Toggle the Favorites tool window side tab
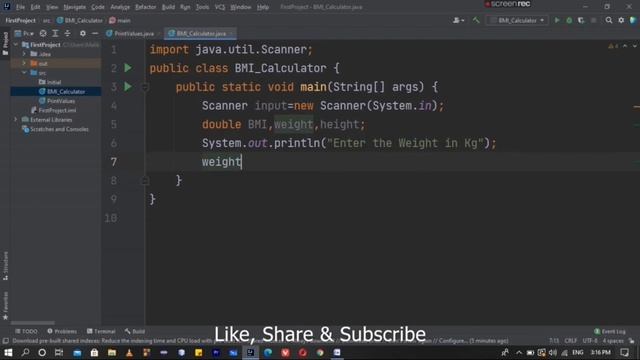Viewport: 640px width, 360px height. point(5,305)
